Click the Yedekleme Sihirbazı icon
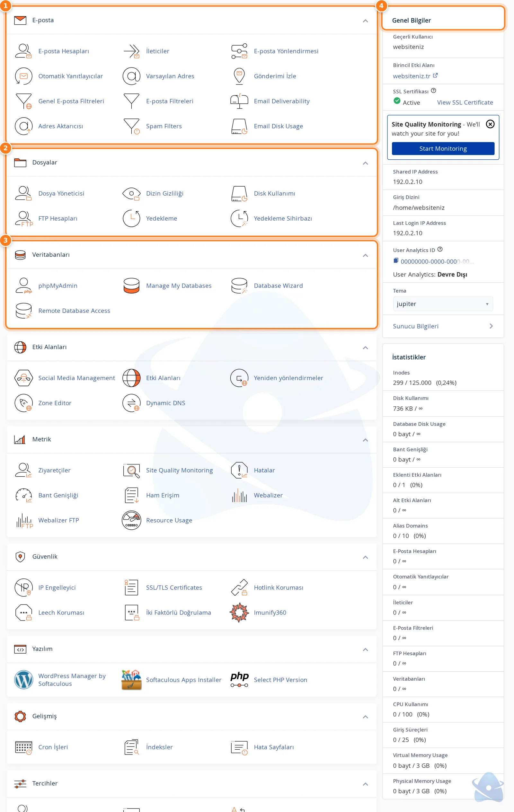Screen dimensions: 514x812 tap(239, 218)
